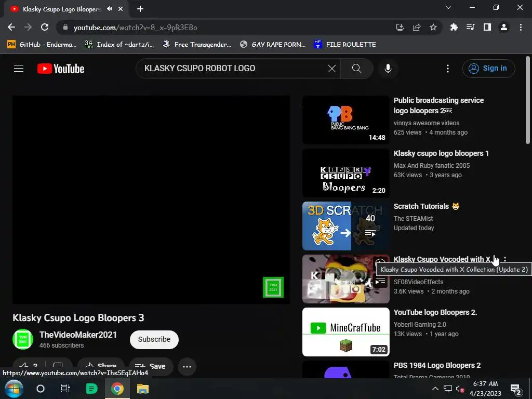Save the video to a playlist
Viewport: 532px width, 399px height.
[x=150, y=366]
